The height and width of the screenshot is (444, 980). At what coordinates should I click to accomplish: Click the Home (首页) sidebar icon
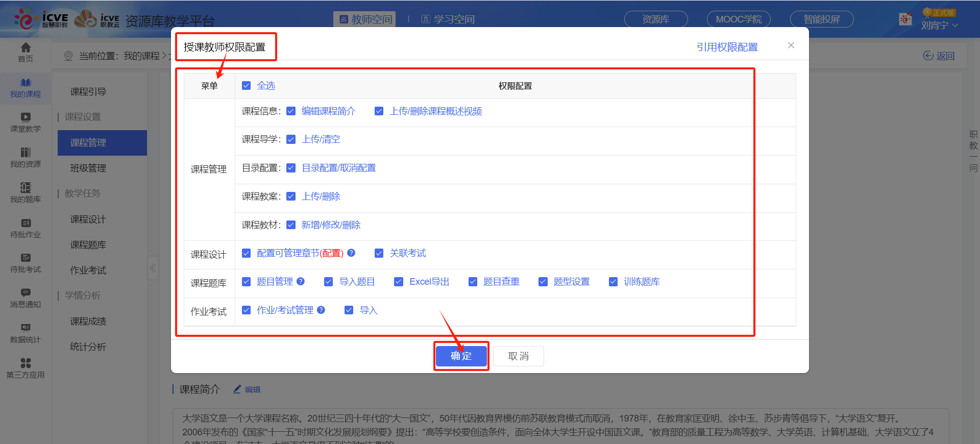tap(26, 52)
